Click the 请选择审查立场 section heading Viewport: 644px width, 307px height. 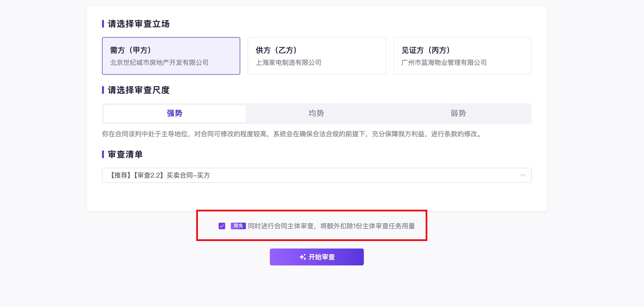139,24
